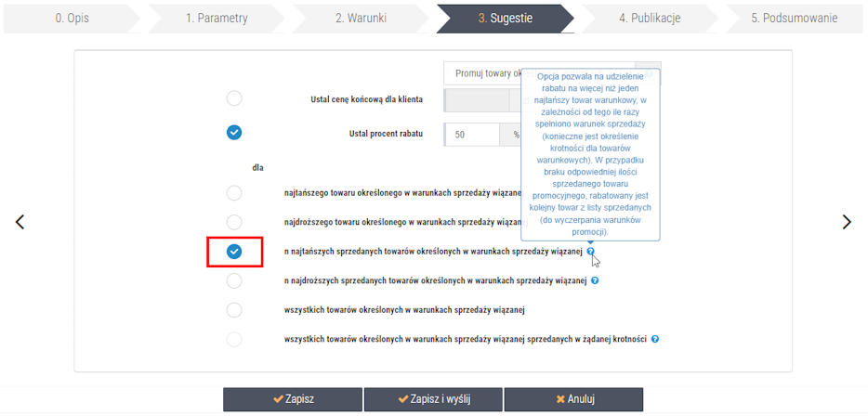Go to next step with right arrow
The width and height of the screenshot is (868, 416).
(847, 222)
